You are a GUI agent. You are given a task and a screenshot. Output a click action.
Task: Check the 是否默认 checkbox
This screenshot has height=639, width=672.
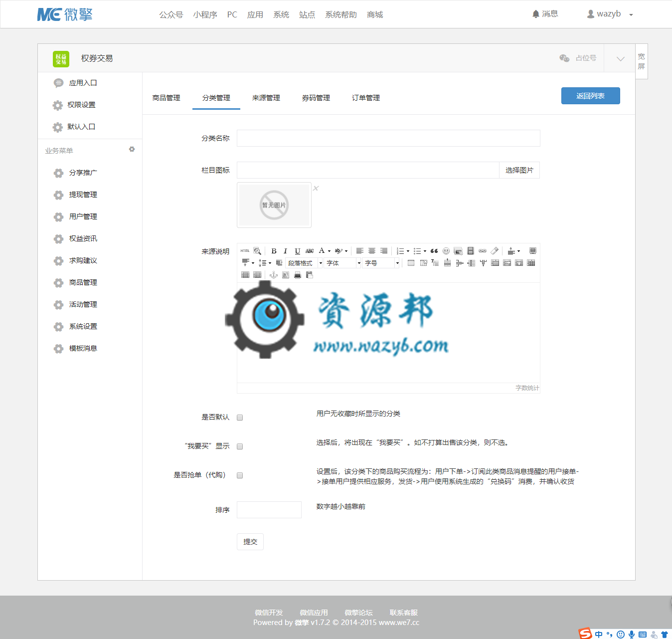coord(240,418)
